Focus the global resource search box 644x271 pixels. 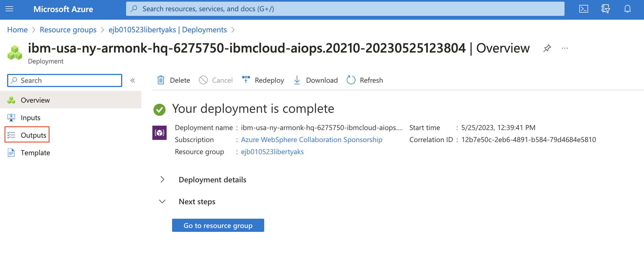point(345,9)
